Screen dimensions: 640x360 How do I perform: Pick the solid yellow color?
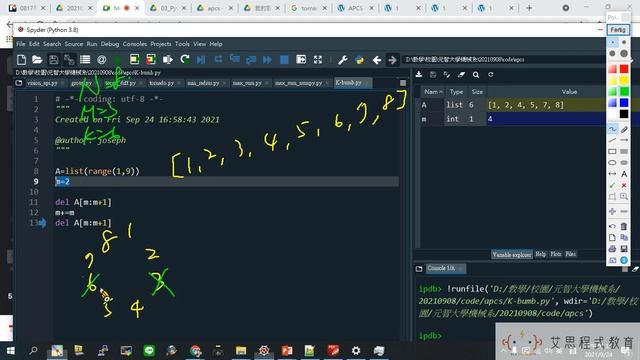tap(624, 80)
